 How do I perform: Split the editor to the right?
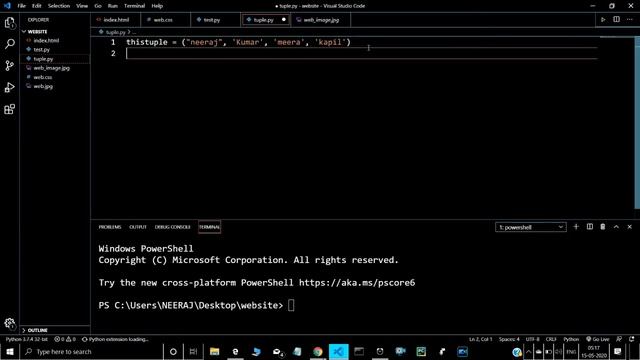[x=616, y=20]
